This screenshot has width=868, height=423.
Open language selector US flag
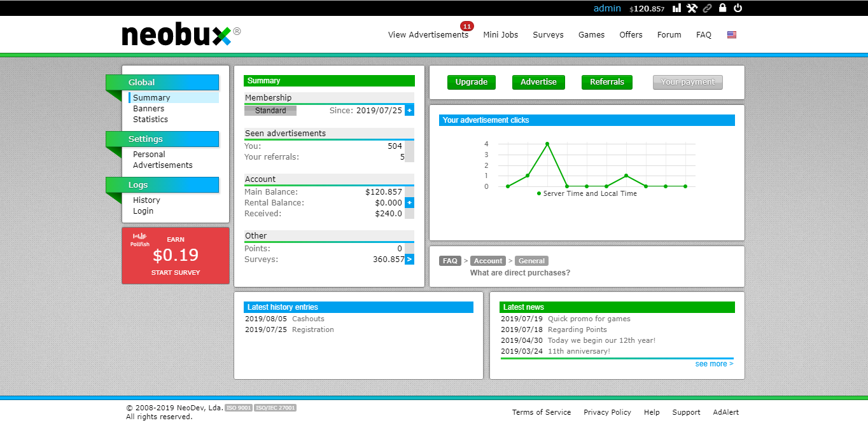[732, 35]
